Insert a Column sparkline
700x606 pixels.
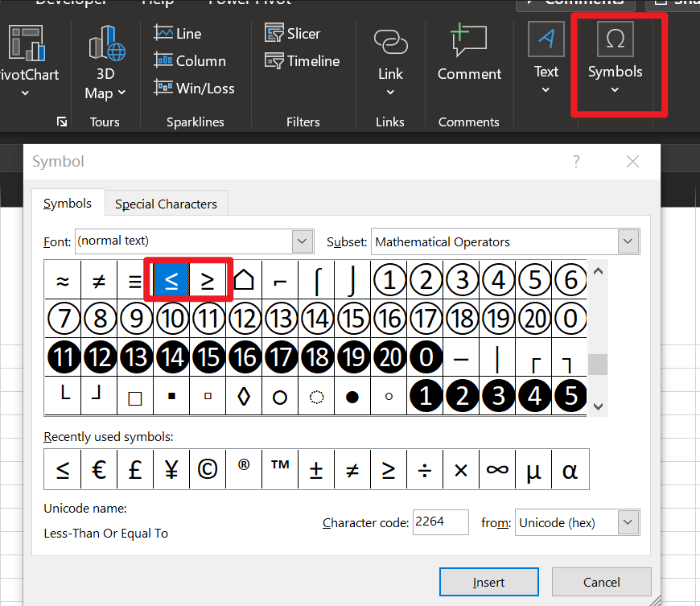190,60
